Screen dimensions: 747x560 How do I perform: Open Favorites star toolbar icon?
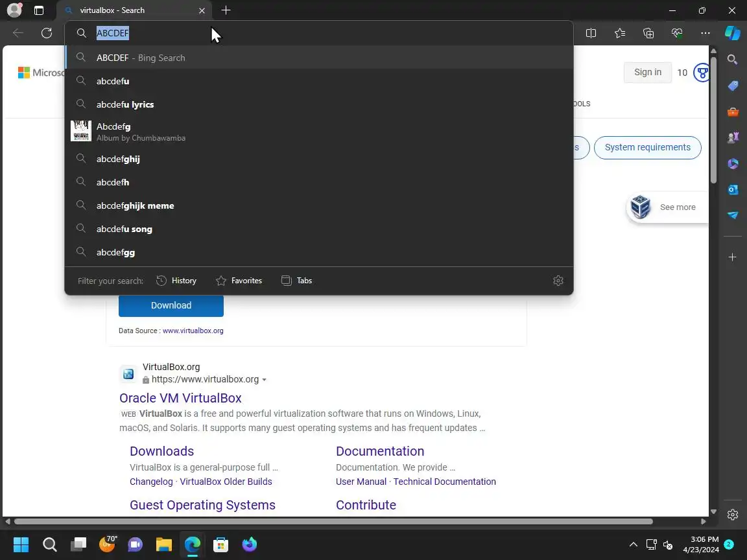[x=619, y=33]
